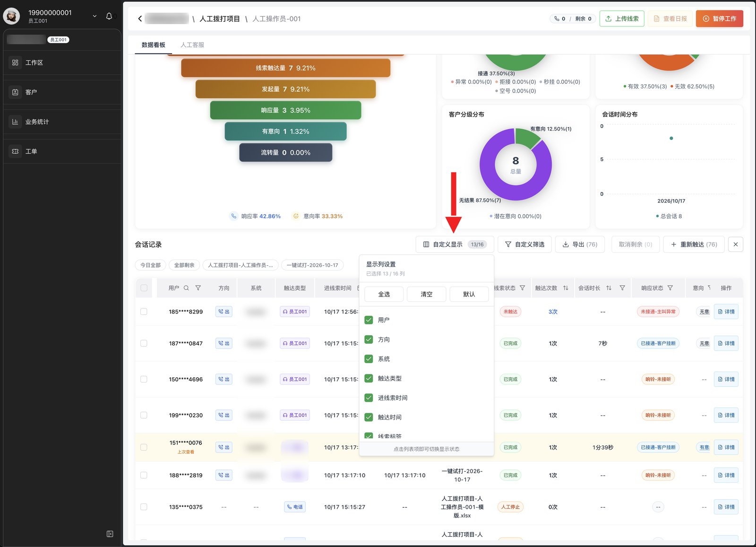Filter the 响应状态 column
Image resolution: width=756 pixels, height=547 pixels.
(x=670, y=288)
